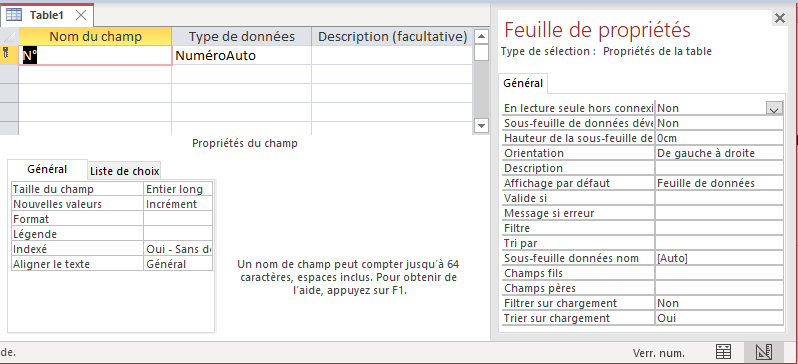Click the 'Aligner le texte' value Général
The width and height of the screenshot is (798, 364).
pos(178,264)
